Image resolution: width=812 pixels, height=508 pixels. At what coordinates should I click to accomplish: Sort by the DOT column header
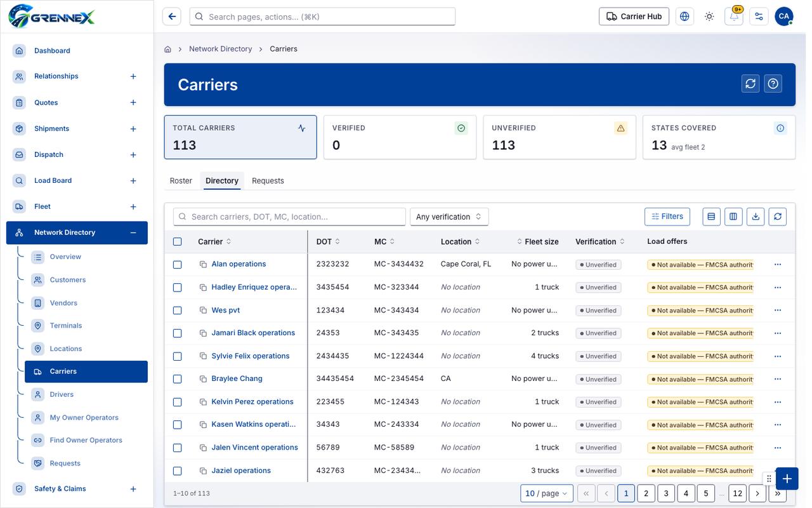point(329,242)
